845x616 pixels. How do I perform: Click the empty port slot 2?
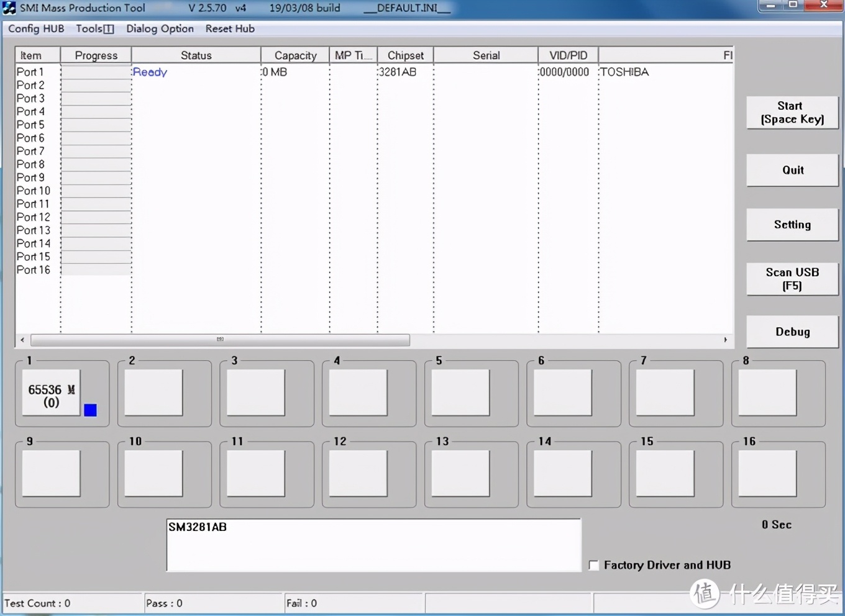pos(153,393)
